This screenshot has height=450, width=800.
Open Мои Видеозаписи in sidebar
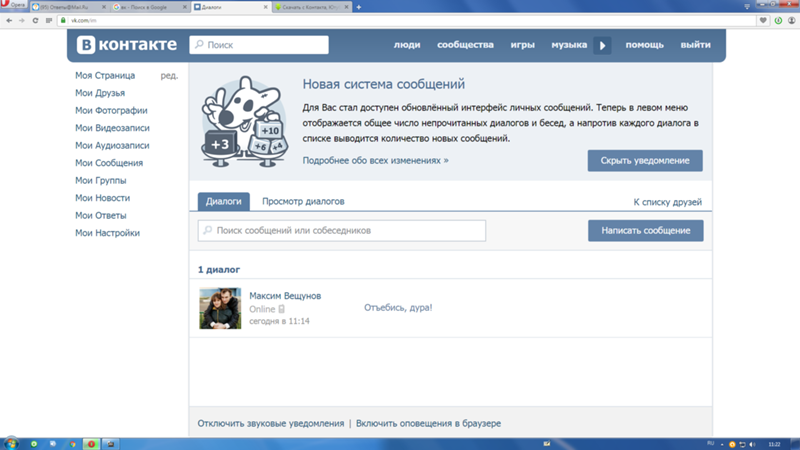(x=112, y=128)
